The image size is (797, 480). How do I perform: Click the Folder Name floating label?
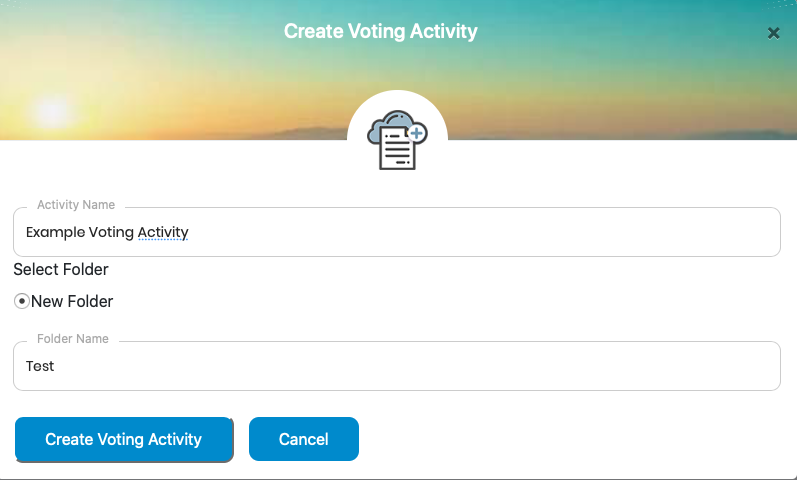73,339
